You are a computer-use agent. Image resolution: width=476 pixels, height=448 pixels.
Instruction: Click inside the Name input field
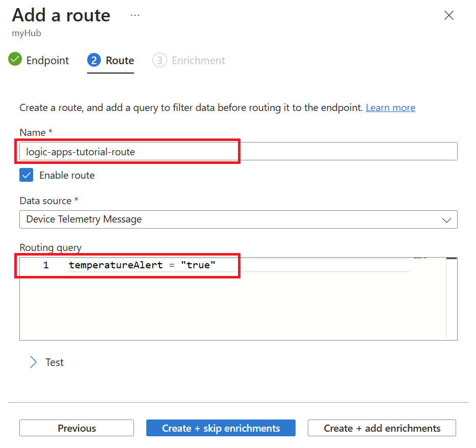coord(127,151)
